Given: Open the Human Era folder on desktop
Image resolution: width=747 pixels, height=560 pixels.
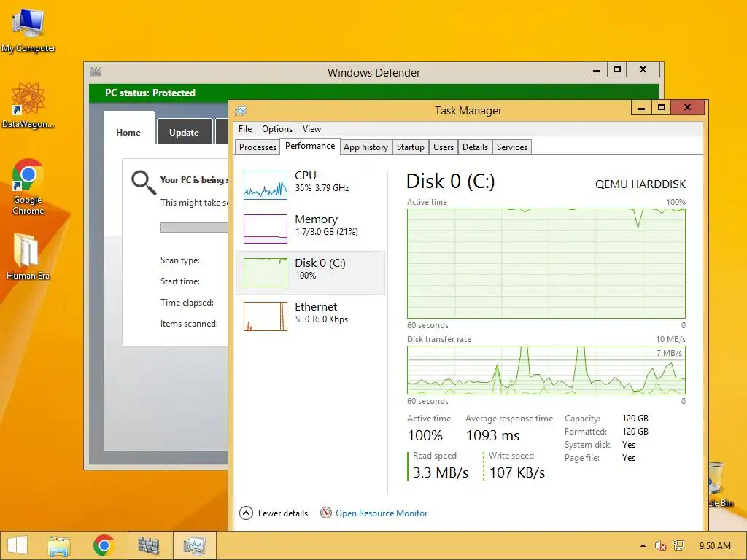Looking at the screenshot, I should 28,256.
